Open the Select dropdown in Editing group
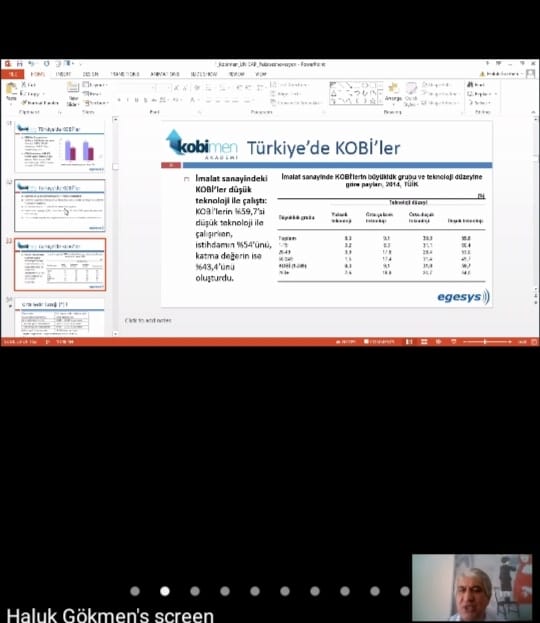540x623 pixels. point(480,103)
